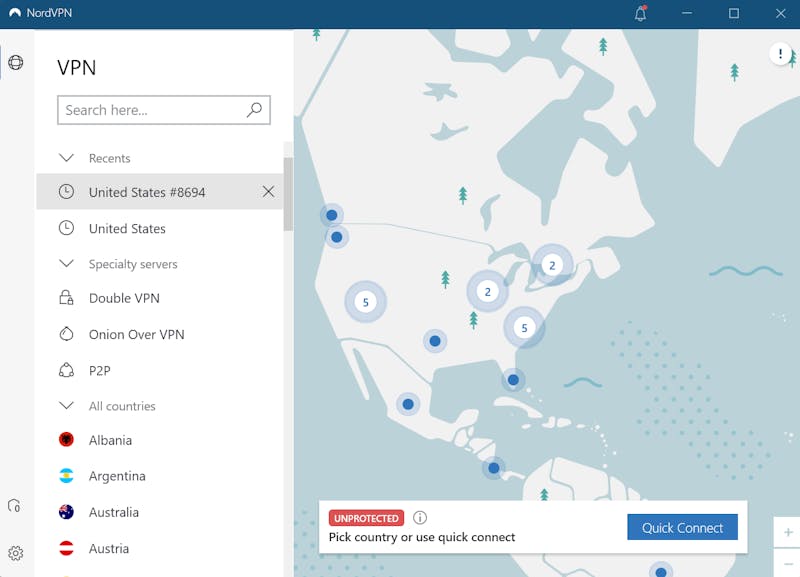Screen dimensions: 800x577
Task: Select the Texas server pin on map
Action: (x=435, y=341)
